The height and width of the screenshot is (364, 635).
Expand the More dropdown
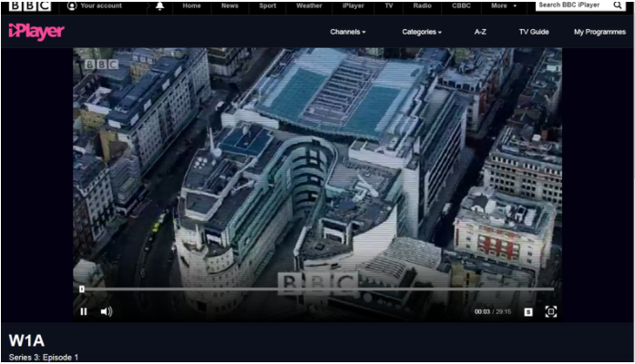(504, 5)
